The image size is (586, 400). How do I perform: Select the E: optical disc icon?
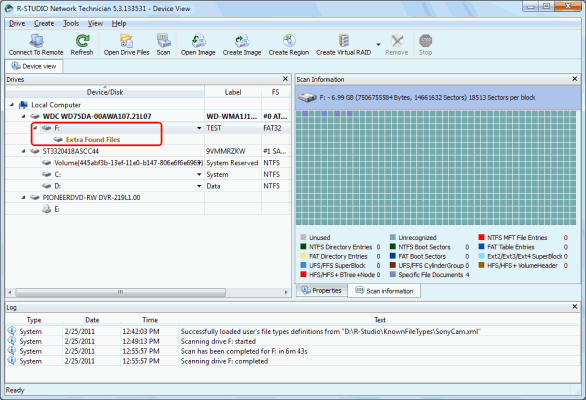pyautogui.click(x=46, y=209)
